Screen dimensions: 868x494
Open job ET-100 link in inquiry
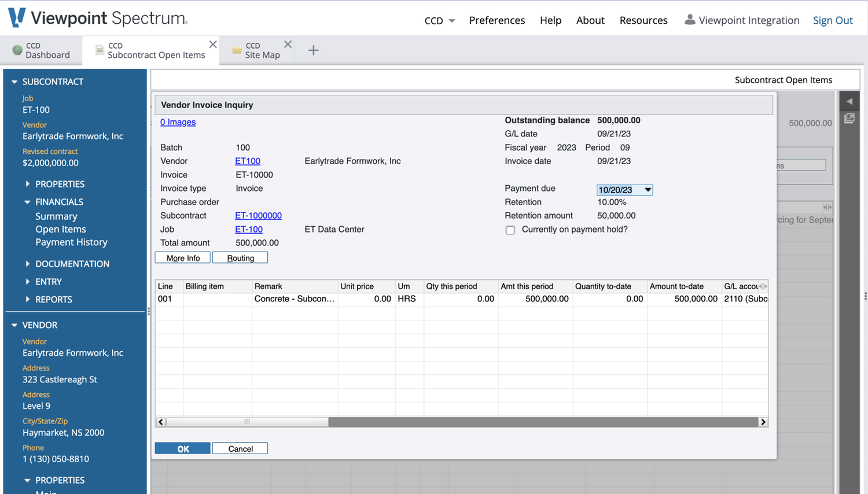pos(249,229)
